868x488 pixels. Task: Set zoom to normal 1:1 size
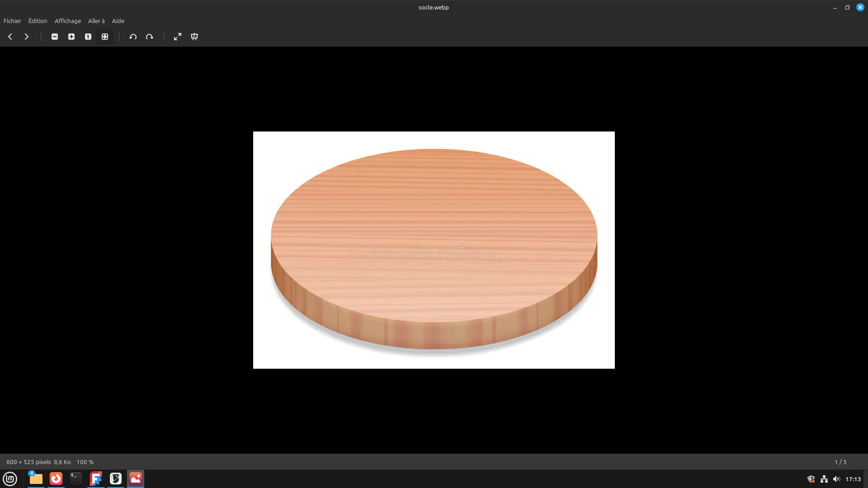point(88,37)
